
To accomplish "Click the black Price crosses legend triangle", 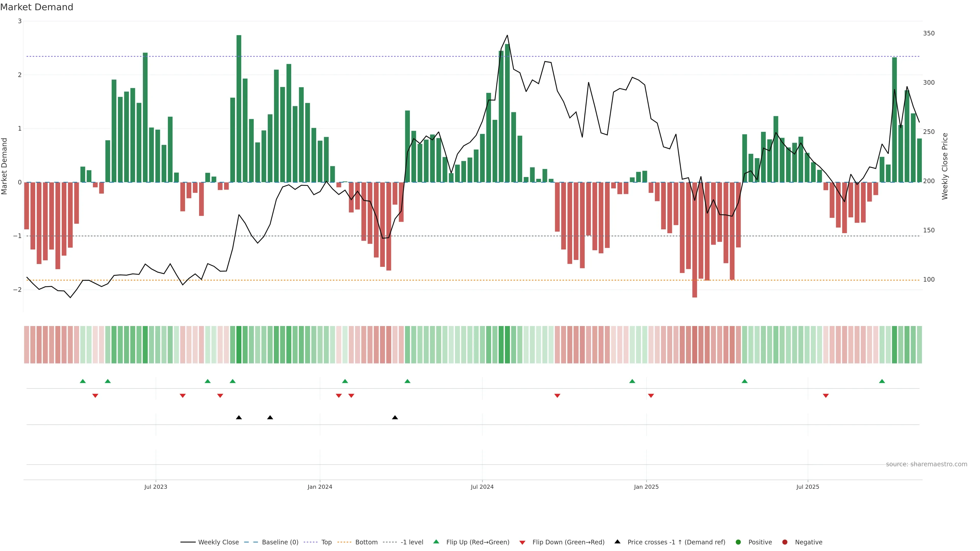I will coord(617,542).
